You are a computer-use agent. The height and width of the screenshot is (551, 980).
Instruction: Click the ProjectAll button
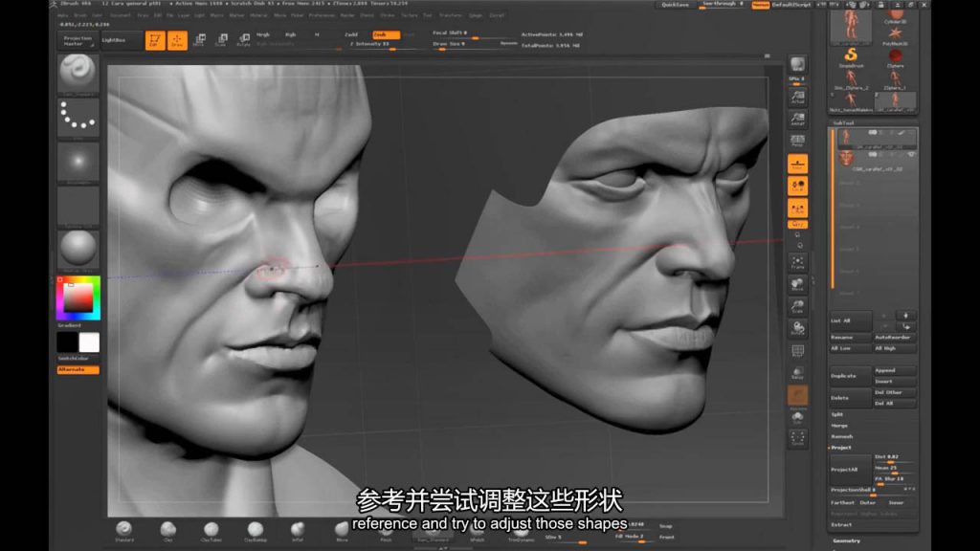tap(850, 469)
